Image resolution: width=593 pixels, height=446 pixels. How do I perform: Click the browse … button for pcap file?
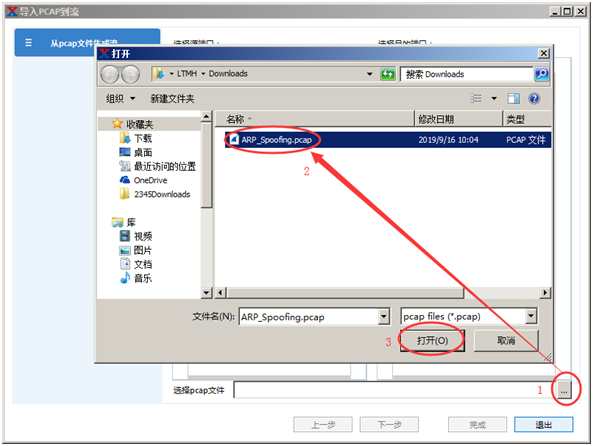pyautogui.click(x=564, y=391)
